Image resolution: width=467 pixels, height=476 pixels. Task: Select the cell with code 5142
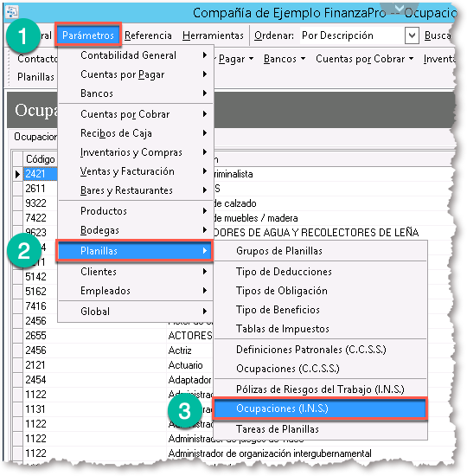tap(40, 277)
